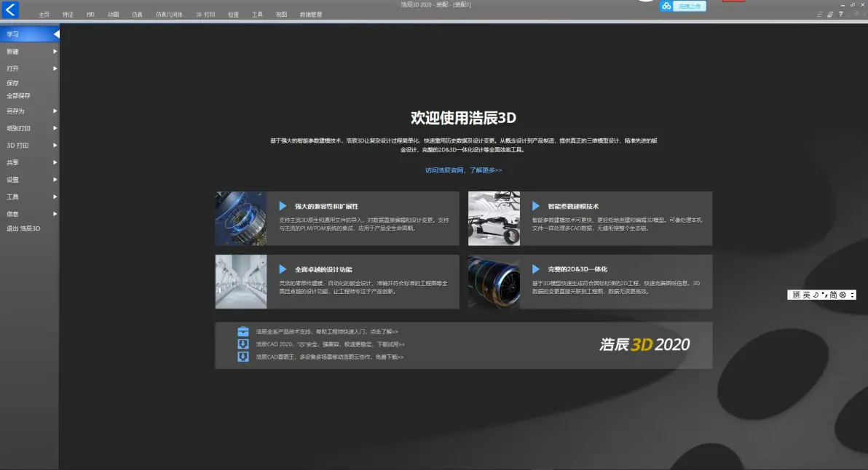
Task: Click the 强大的兼容性和扩展性 card title
Action: click(327, 206)
